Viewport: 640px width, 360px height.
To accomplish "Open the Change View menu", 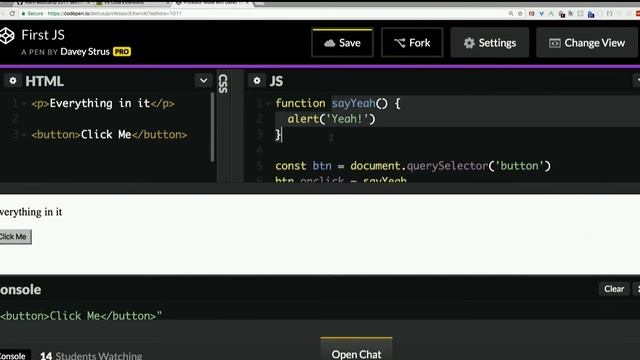I will tap(587, 42).
